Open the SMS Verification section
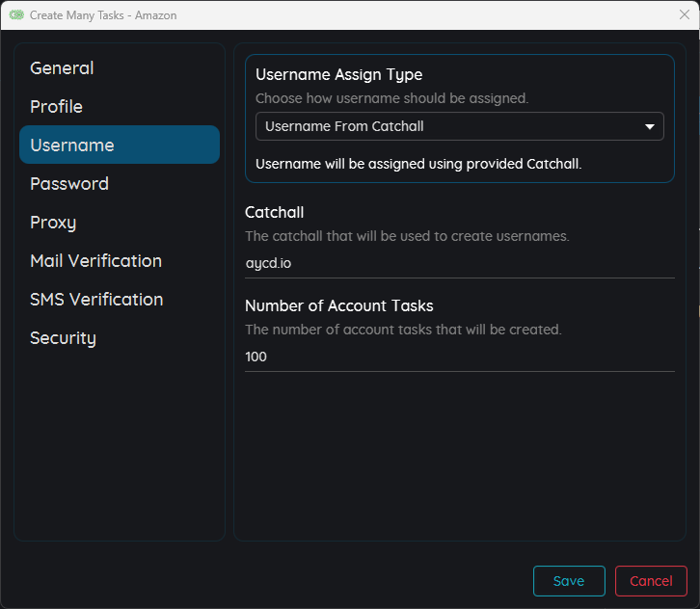The image size is (700, 609). (96, 300)
